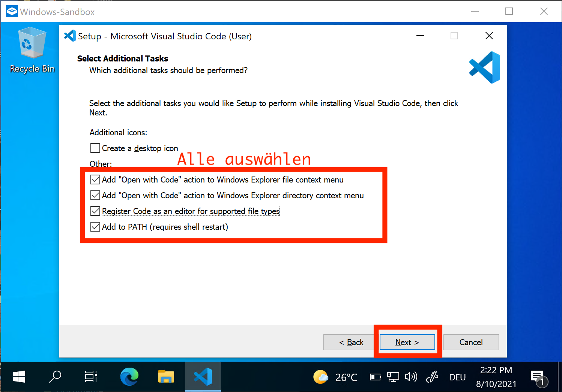The image size is (562, 392).
Task: Open the weather widget showing 26°C
Action: pos(335,377)
